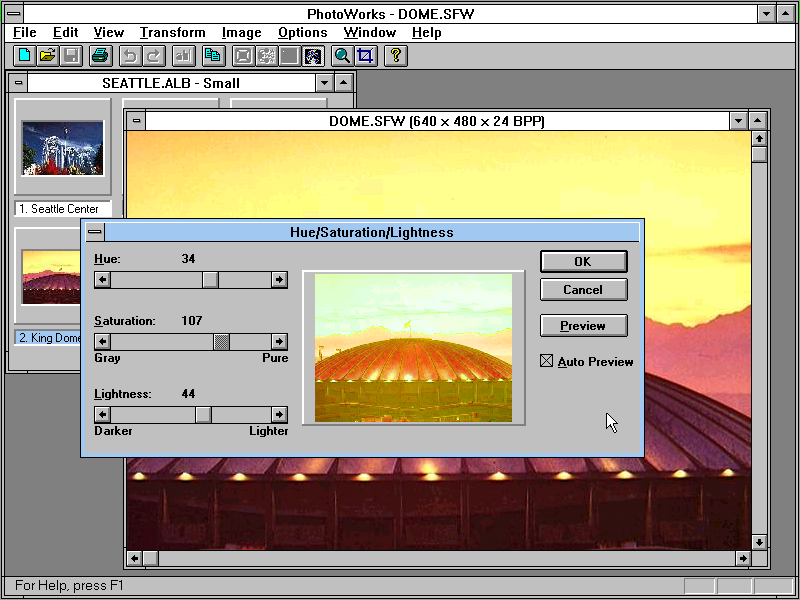This screenshot has width=800, height=600.
Task: Click the Lightness slider thumb
Action: click(203, 414)
